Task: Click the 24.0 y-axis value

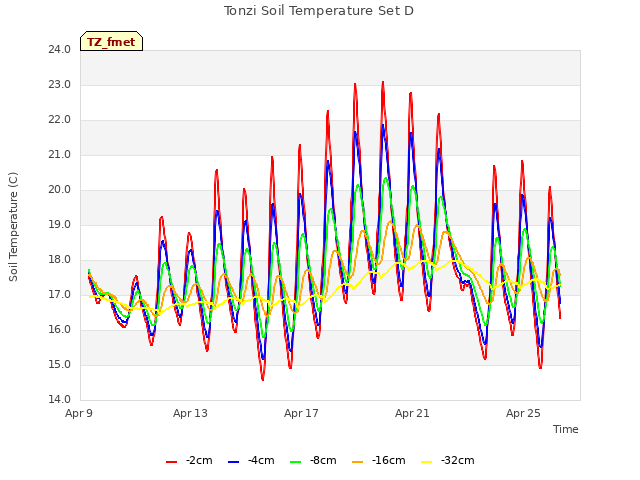Action: pyautogui.click(x=60, y=50)
